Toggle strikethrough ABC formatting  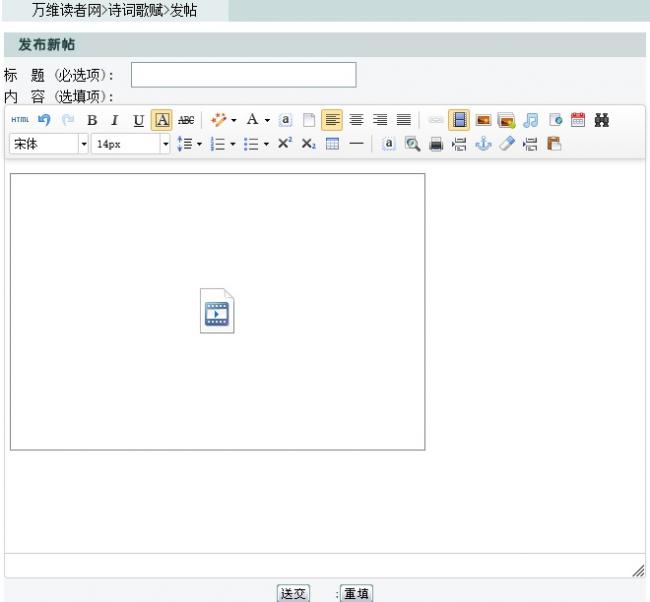(x=186, y=120)
